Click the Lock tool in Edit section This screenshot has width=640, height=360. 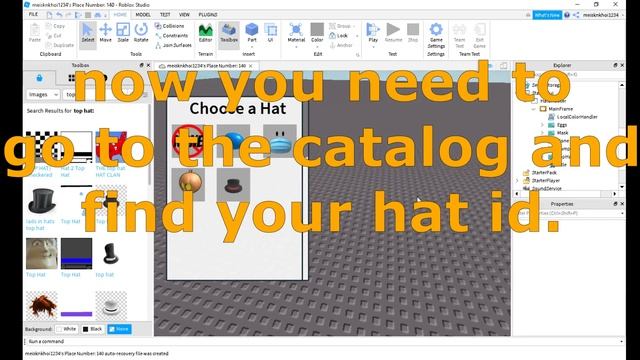(339, 36)
